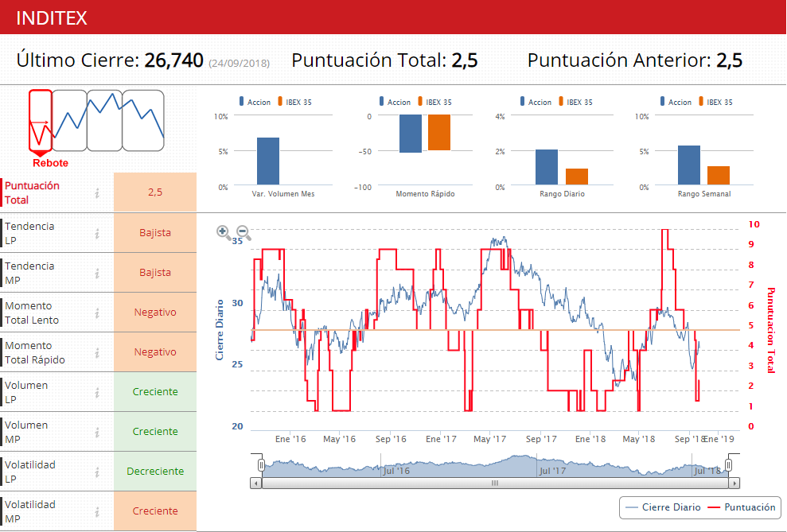Click the Puntuación Total row label

click(x=32, y=192)
